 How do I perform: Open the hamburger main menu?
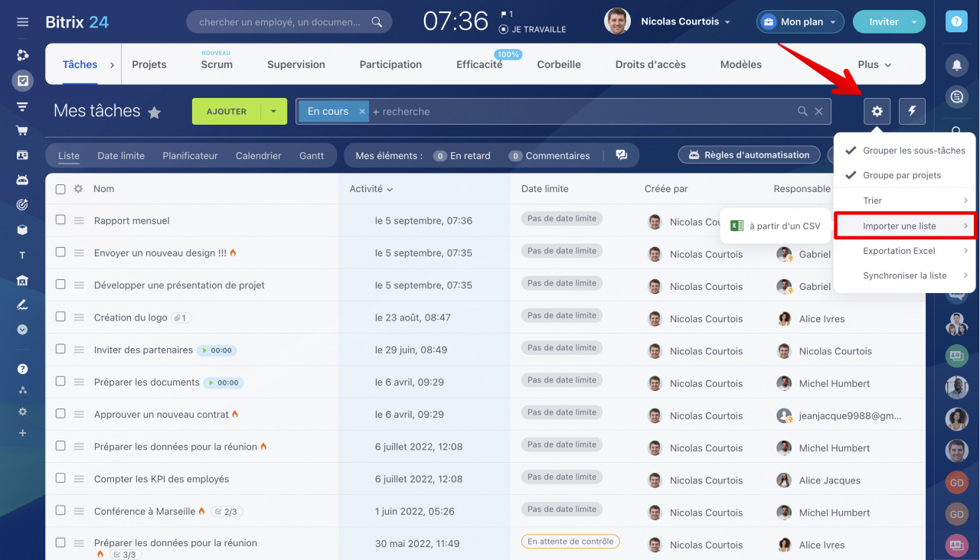(x=22, y=22)
